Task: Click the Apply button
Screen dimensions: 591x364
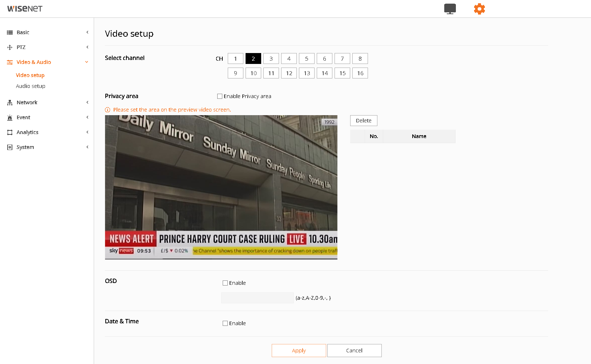Action: coord(299,351)
